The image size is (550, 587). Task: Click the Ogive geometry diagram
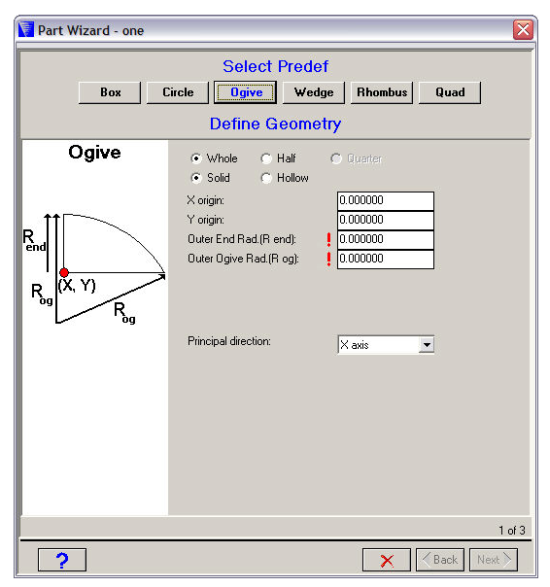click(94, 269)
